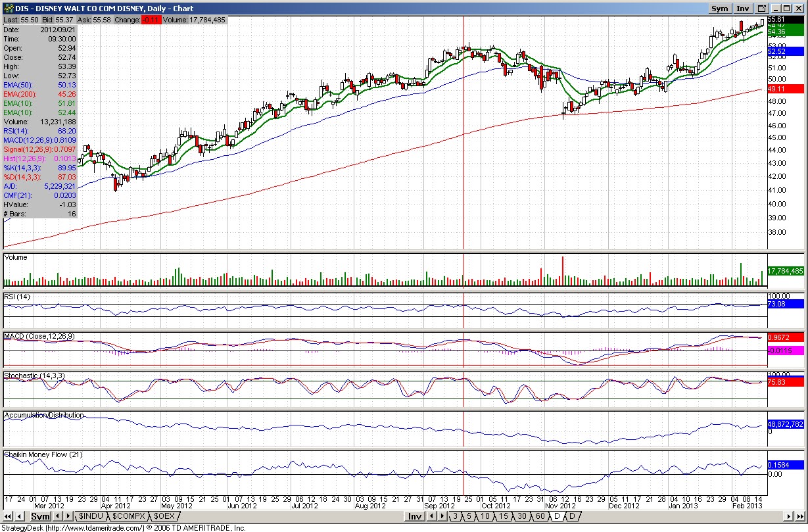Select the 30 minute interval tab
Viewport: 808px width, 532px height.
click(x=522, y=516)
